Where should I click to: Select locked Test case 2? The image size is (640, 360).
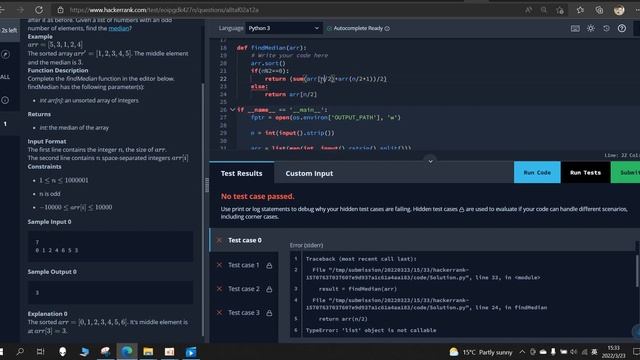(244, 289)
